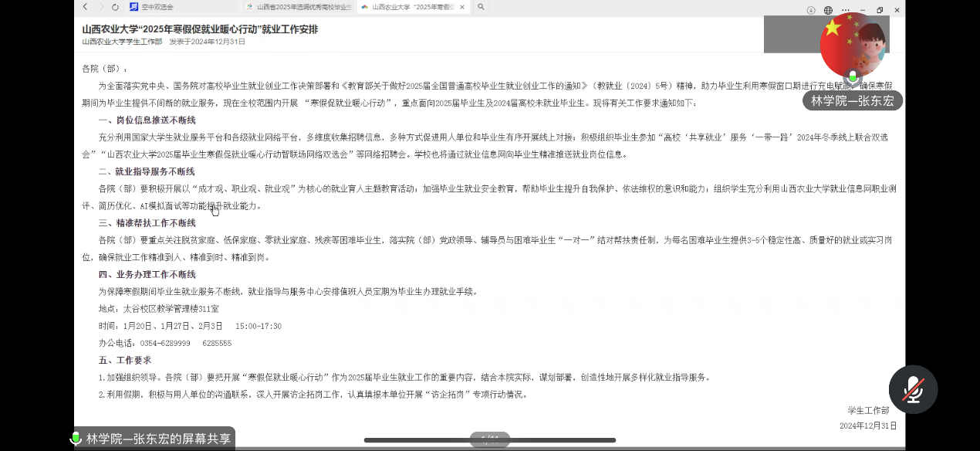Open the three-dot more menu
This screenshot has height=451, width=980.
847,10
